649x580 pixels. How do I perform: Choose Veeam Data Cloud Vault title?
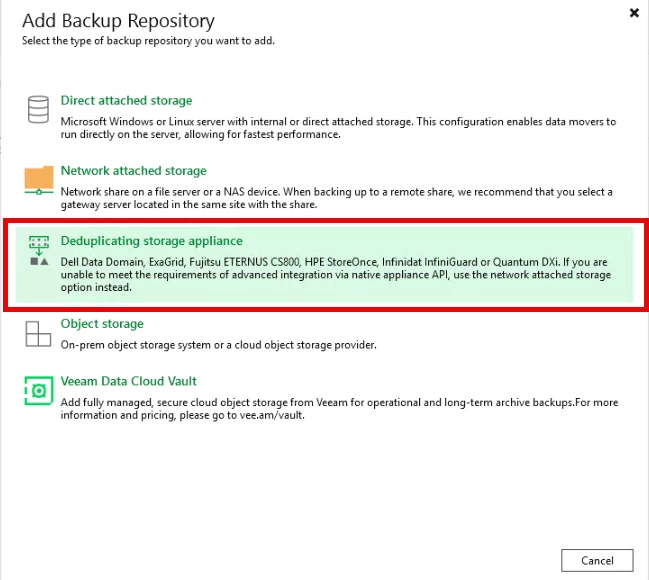coord(129,381)
